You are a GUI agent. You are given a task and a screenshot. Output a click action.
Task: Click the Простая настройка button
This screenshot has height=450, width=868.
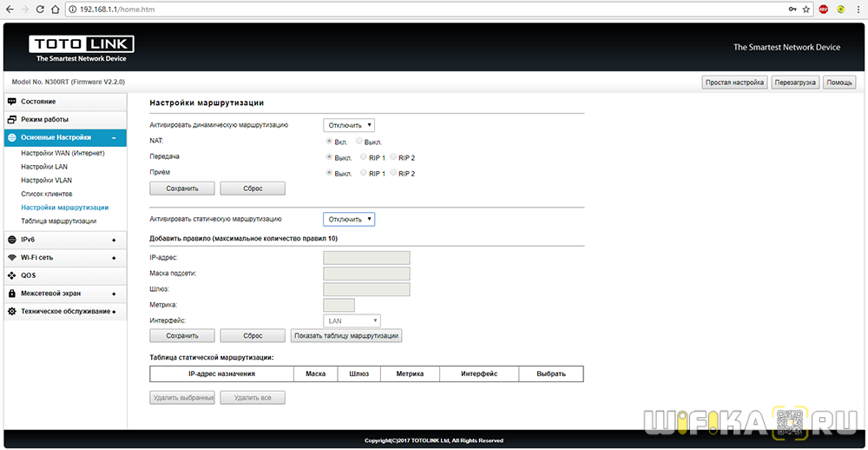coord(734,83)
